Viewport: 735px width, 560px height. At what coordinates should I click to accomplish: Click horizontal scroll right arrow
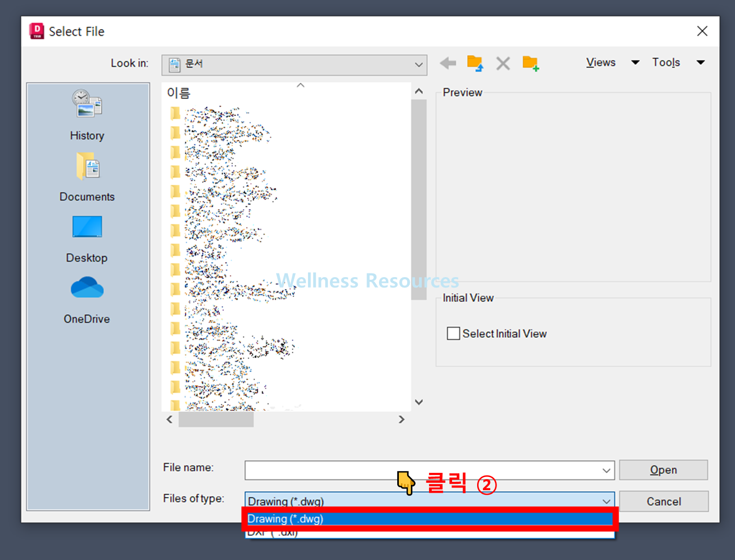click(401, 419)
